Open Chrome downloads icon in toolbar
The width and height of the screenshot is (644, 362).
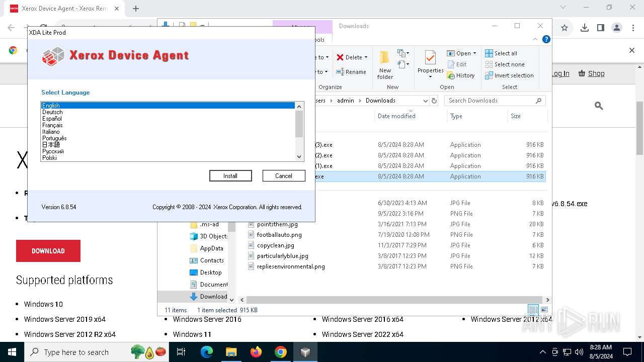tap(585, 28)
